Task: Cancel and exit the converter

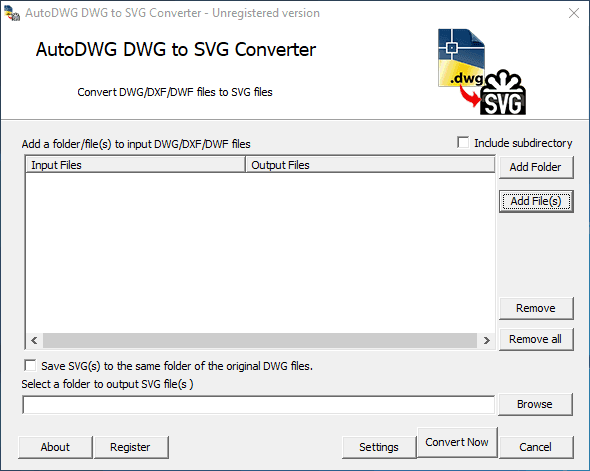Action: click(x=536, y=447)
